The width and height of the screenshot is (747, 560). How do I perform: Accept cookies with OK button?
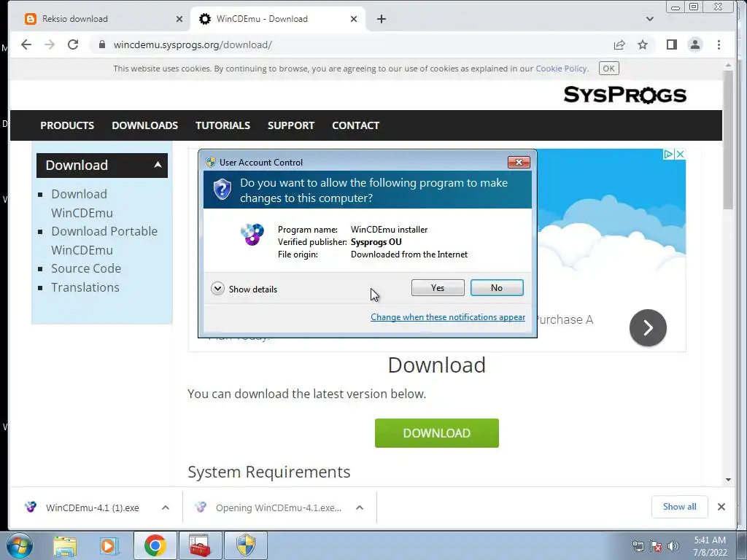tap(609, 69)
